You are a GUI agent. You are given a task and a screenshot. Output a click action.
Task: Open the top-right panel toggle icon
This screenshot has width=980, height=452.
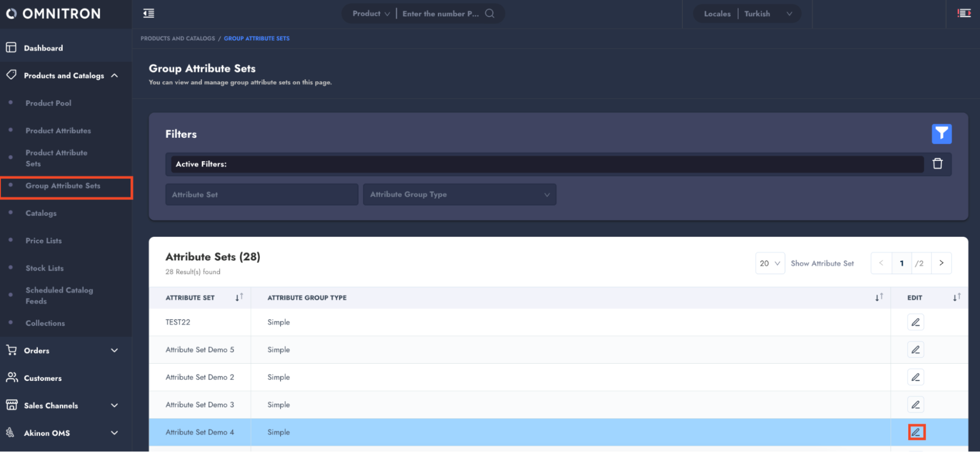[x=964, y=13]
